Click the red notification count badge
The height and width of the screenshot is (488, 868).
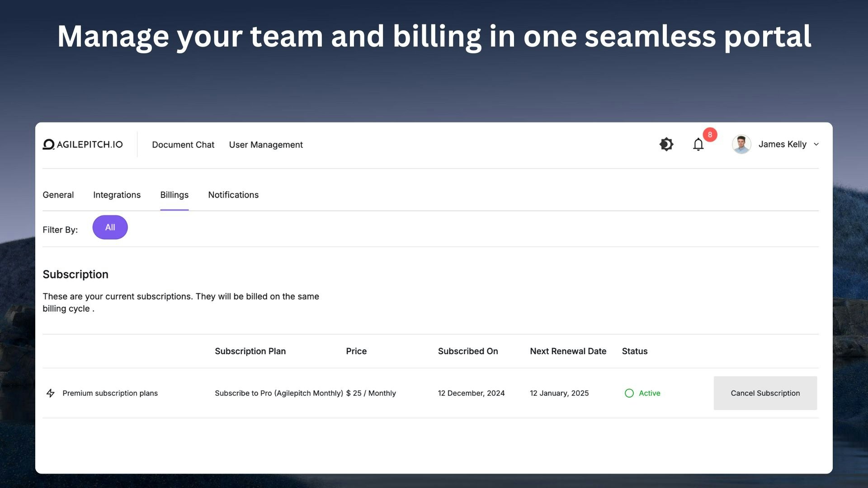[x=710, y=135]
